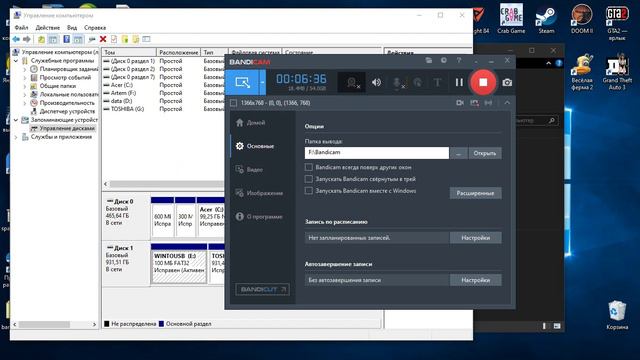
Task: Open Bandicam output folder icon in title bar
Action: point(429,60)
